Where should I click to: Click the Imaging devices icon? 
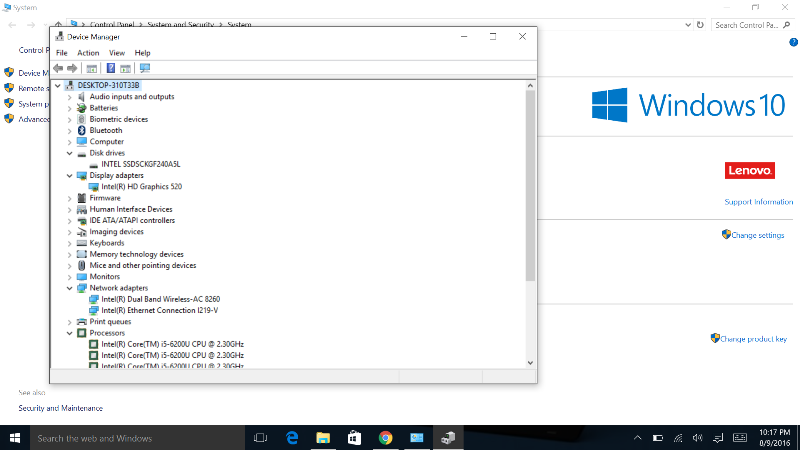tap(82, 232)
